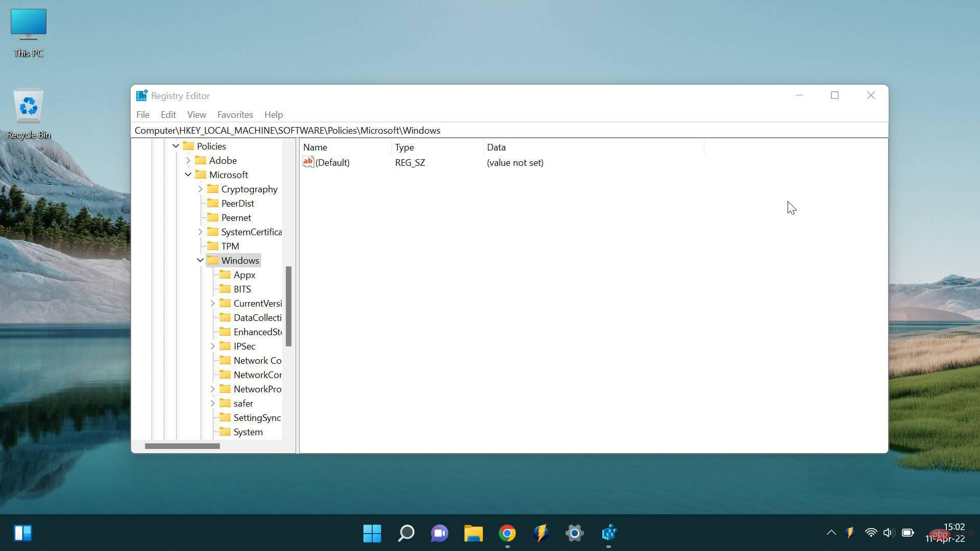Viewport: 980px width, 551px height.
Task: Click the Settings gear taskbar icon
Action: tap(574, 533)
